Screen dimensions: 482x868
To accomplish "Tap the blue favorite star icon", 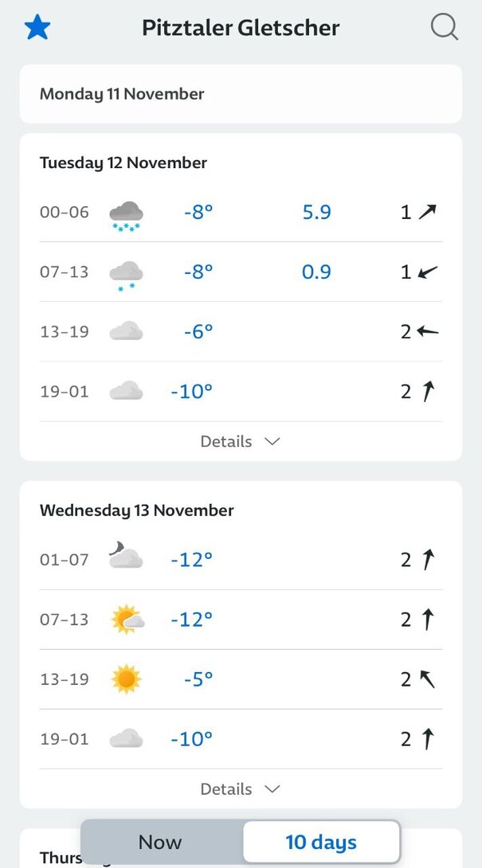I will (x=37, y=27).
